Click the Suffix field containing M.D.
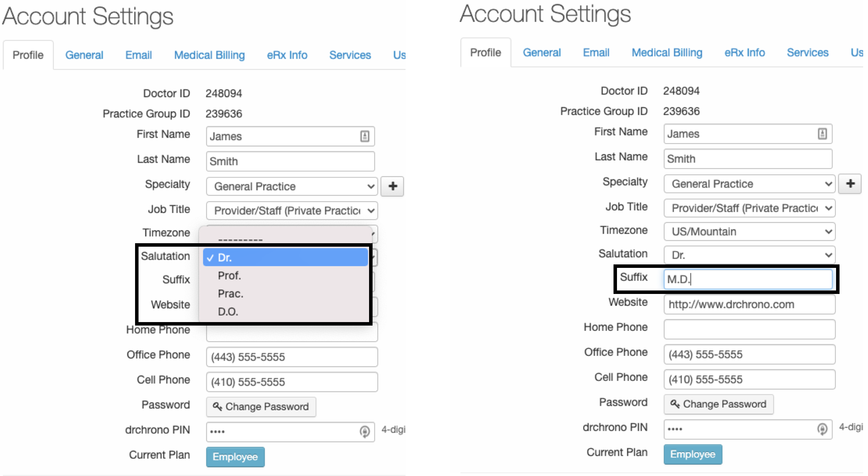868x476 pixels. point(748,279)
